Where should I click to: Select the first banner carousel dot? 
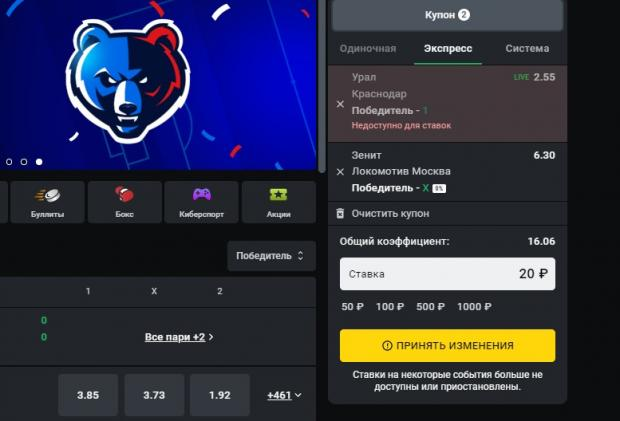point(9,162)
